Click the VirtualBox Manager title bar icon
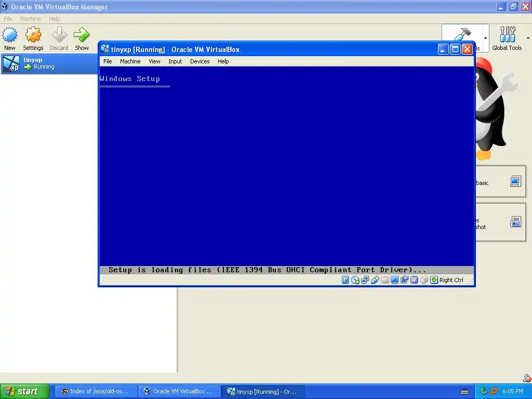This screenshot has width=532, height=399. pos(5,6)
